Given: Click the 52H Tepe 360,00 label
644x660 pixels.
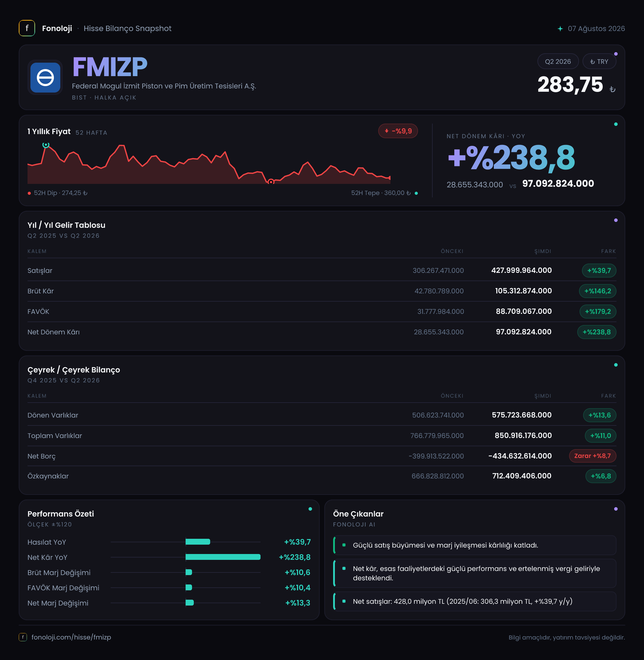Looking at the screenshot, I should (381, 193).
